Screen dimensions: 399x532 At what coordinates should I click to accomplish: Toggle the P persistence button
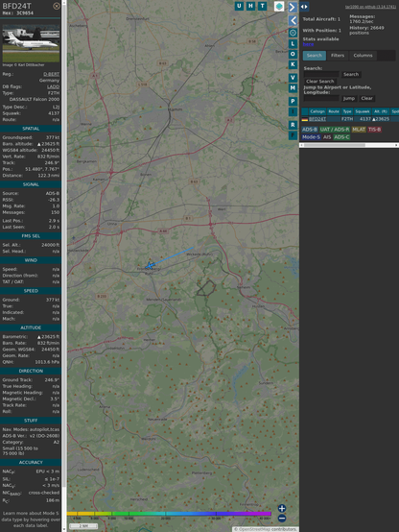pos(293,101)
